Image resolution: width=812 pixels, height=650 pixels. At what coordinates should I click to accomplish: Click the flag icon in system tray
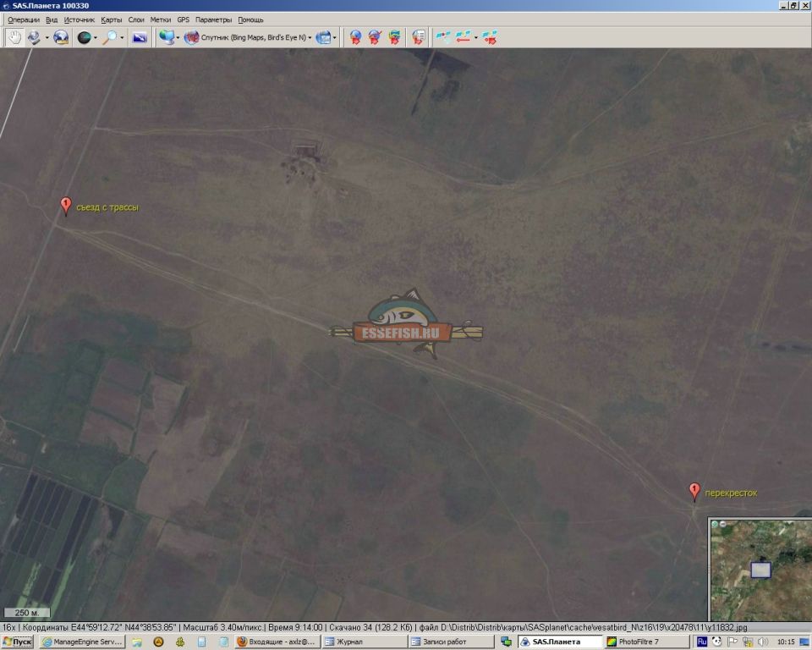pyautogui.click(x=732, y=642)
